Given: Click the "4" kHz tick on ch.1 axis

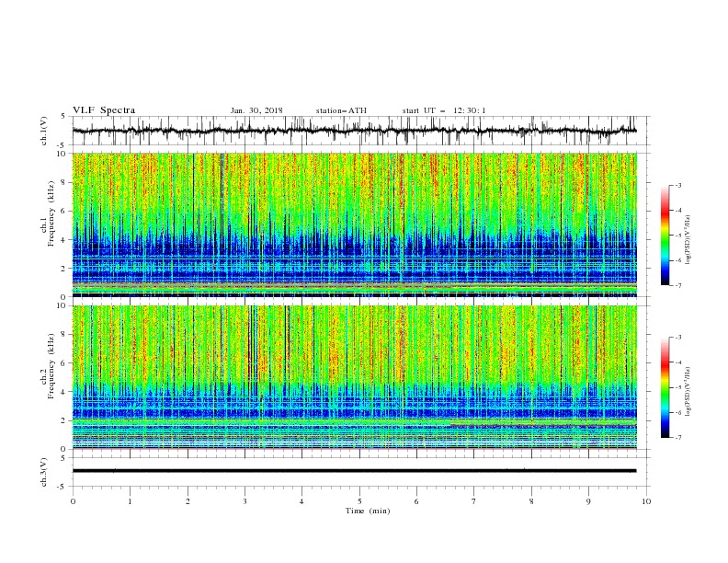Looking at the screenshot, I should [64, 240].
